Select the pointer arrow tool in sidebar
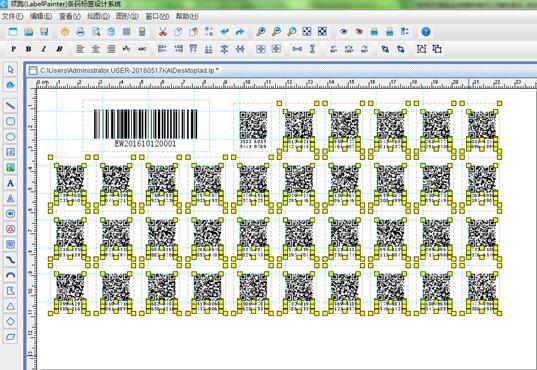Viewport: 537px width, 370px height. [x=11, y=69]
